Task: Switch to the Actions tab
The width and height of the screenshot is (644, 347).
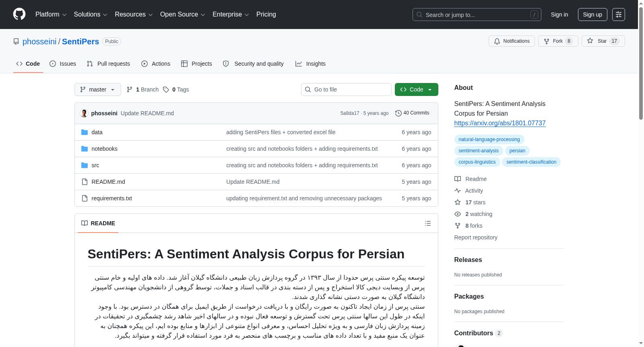Action: [156, 64]
